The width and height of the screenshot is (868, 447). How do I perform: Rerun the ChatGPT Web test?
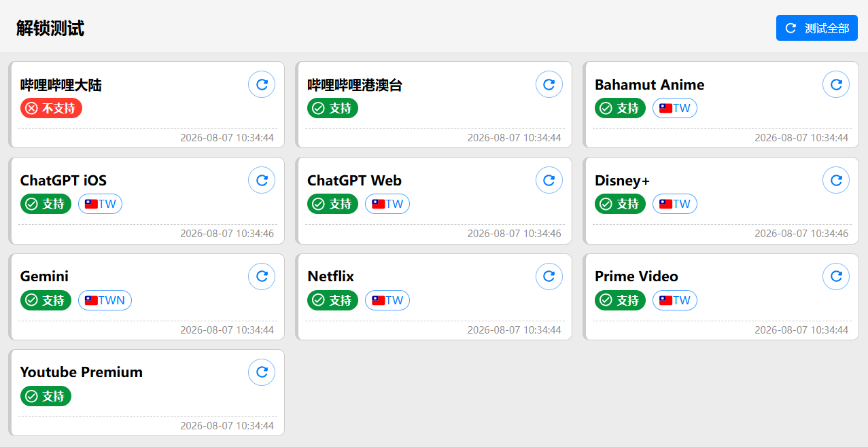pyautogui.click(x=549, y=180)
